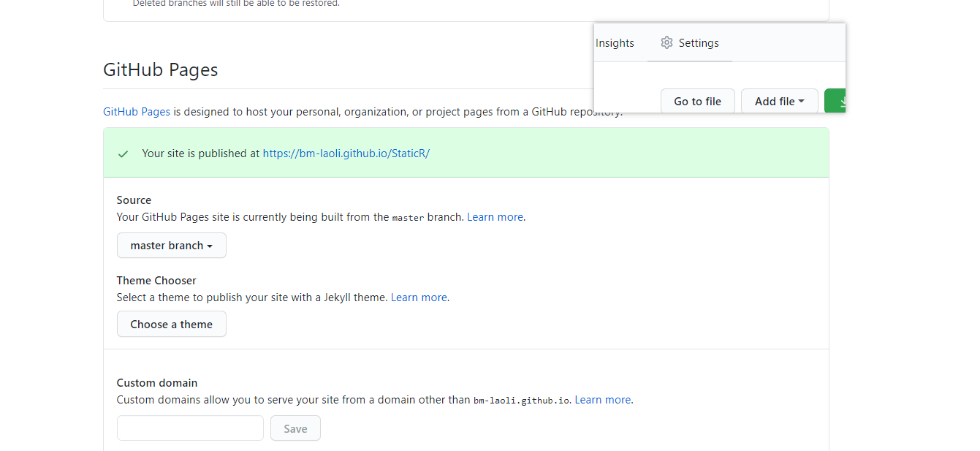The image size is (980, 451).
Task: Click Save next to custom domain field
Action: click(295, 428)
